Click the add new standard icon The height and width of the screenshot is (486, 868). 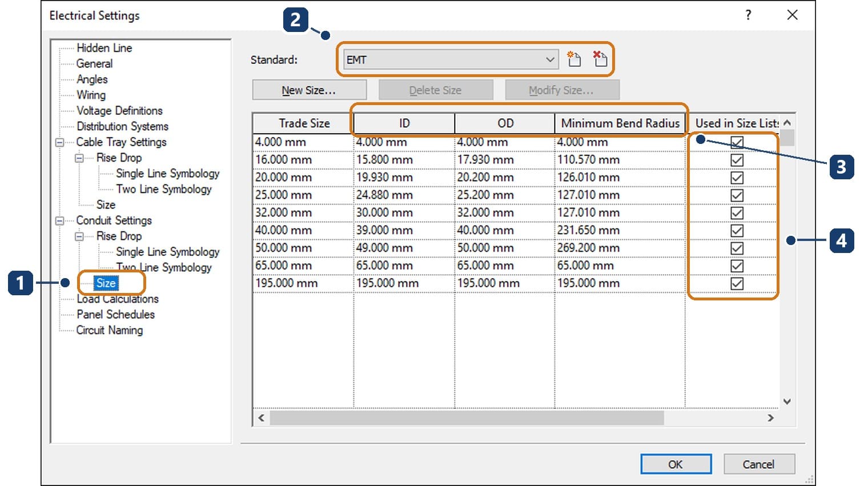click(574, 59)
